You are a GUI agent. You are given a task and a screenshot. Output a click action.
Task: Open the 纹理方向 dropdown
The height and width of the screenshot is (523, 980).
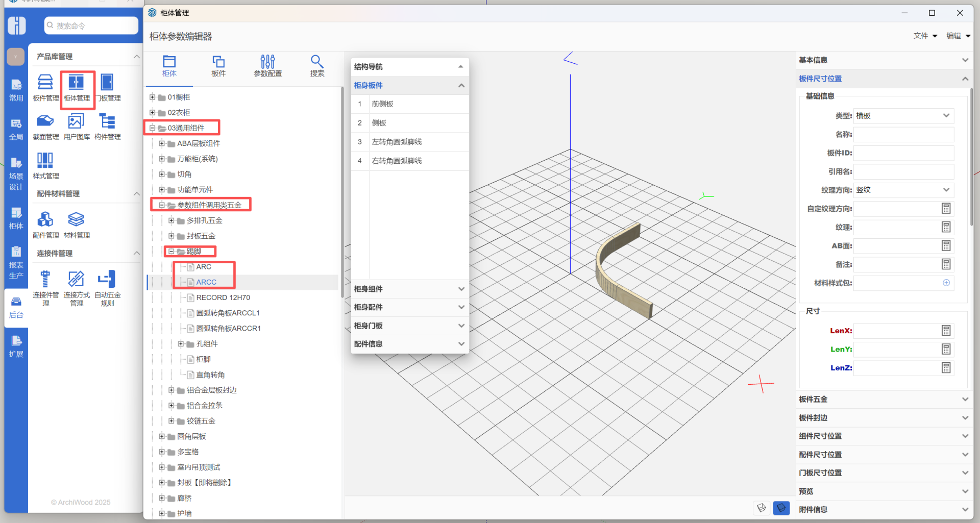pos(903,190)
